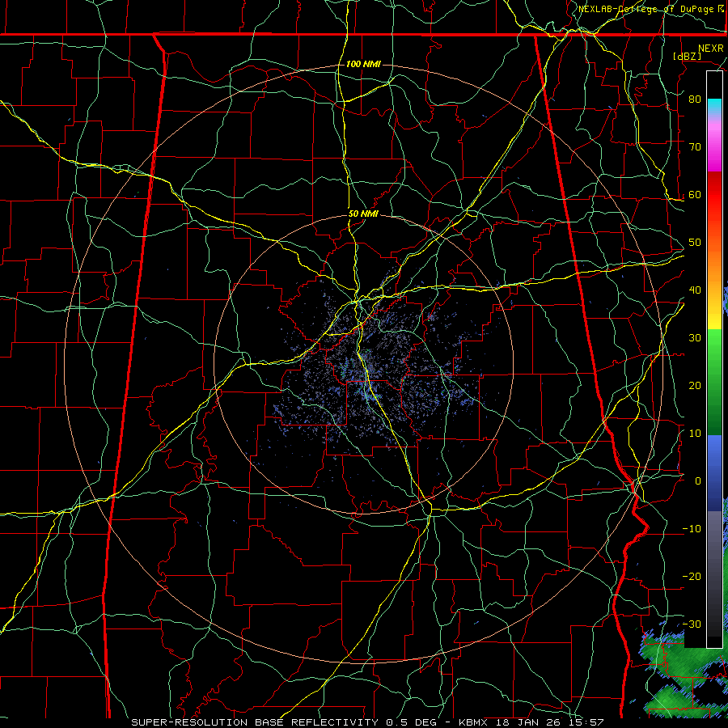728x728 pixels.
Task: Click the 10 value on the dBZ scale
Action: coord(695,434)
